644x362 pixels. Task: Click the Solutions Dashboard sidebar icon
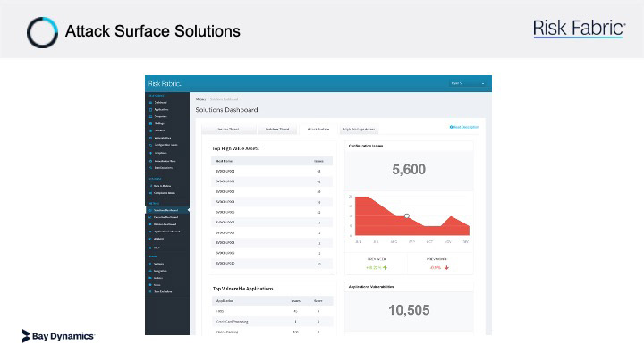[x=150, y=210]
